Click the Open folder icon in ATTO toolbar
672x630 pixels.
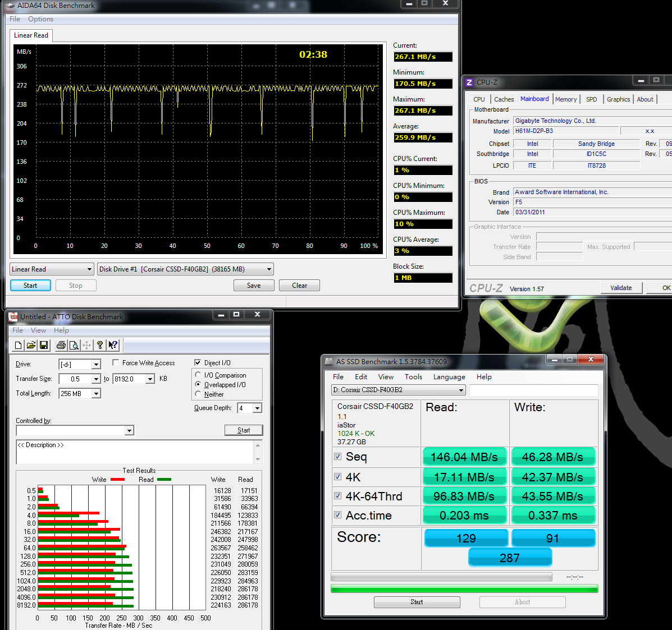(31, 345)
